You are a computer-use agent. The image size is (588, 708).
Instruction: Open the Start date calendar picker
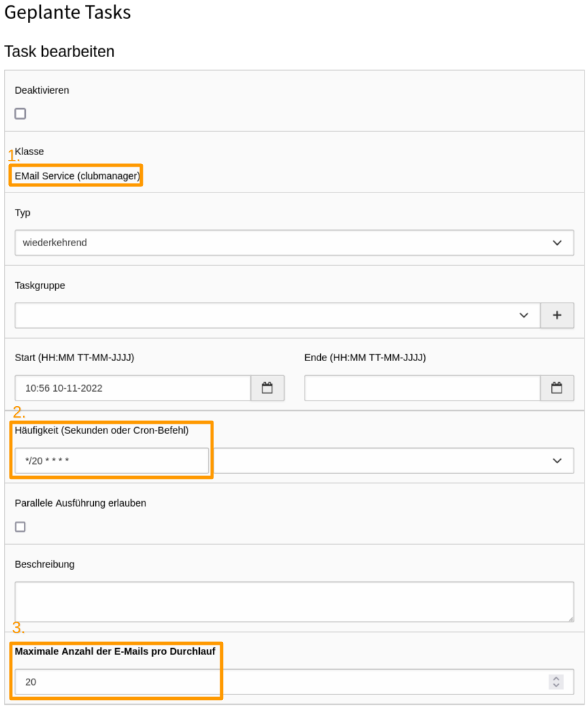click(267, 388)
